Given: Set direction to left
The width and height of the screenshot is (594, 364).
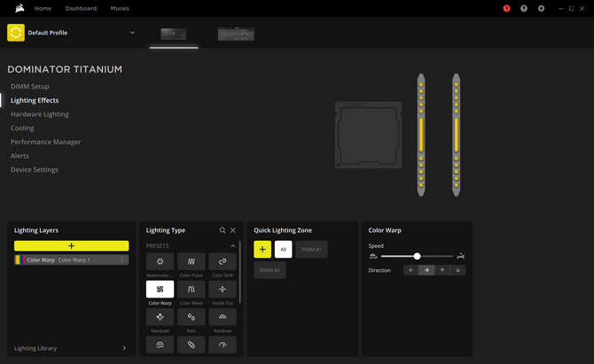Looking at the screenshot, I should click(411, 270).
